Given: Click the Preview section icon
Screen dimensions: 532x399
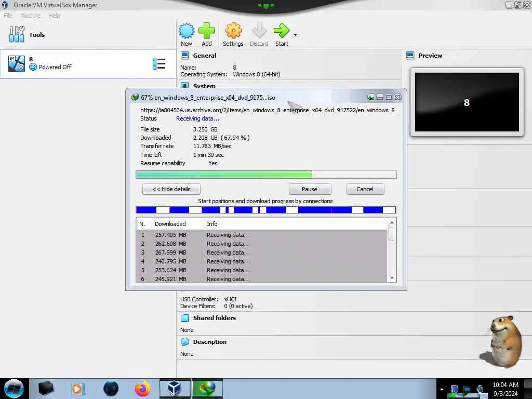Looking at the screenshot, I should click(410, 55).
